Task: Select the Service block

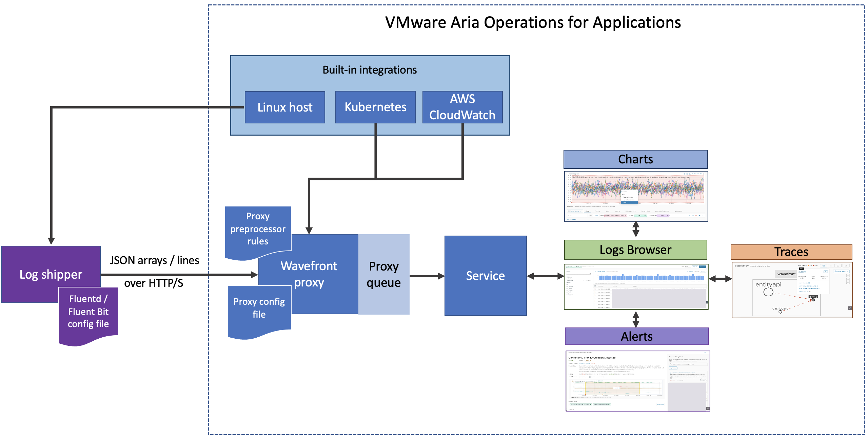Action: [x=486, y=276]
